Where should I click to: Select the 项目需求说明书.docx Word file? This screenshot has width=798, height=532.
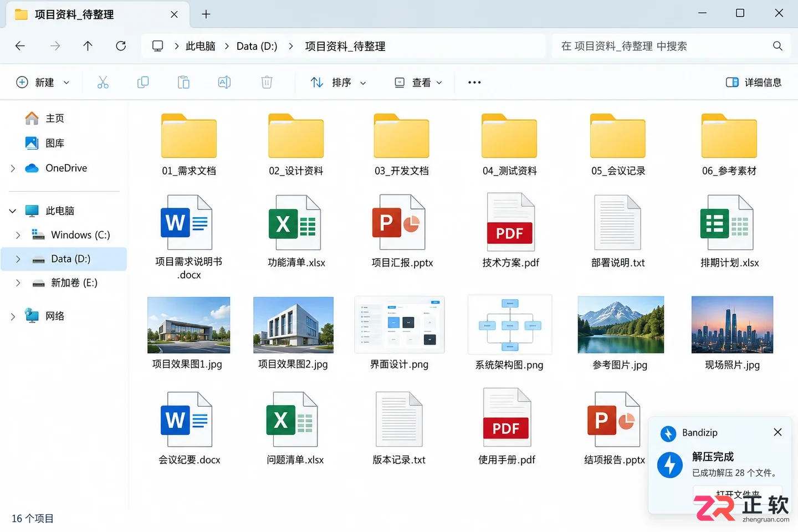point(189,237)
